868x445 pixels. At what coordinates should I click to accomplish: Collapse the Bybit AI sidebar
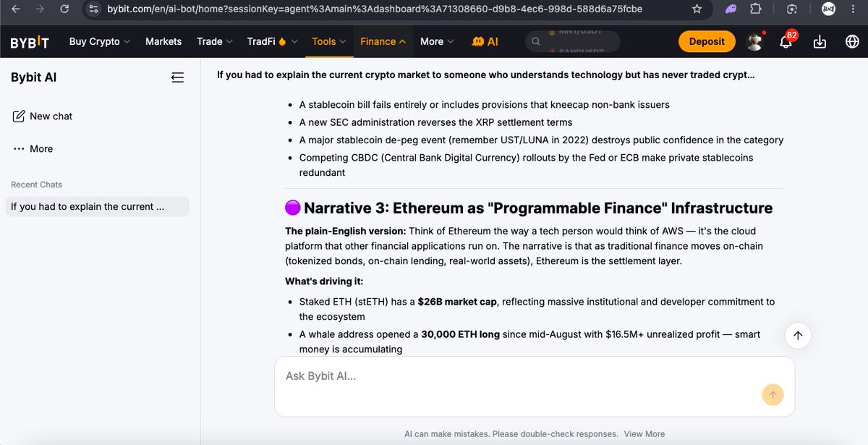pos(177,77)
